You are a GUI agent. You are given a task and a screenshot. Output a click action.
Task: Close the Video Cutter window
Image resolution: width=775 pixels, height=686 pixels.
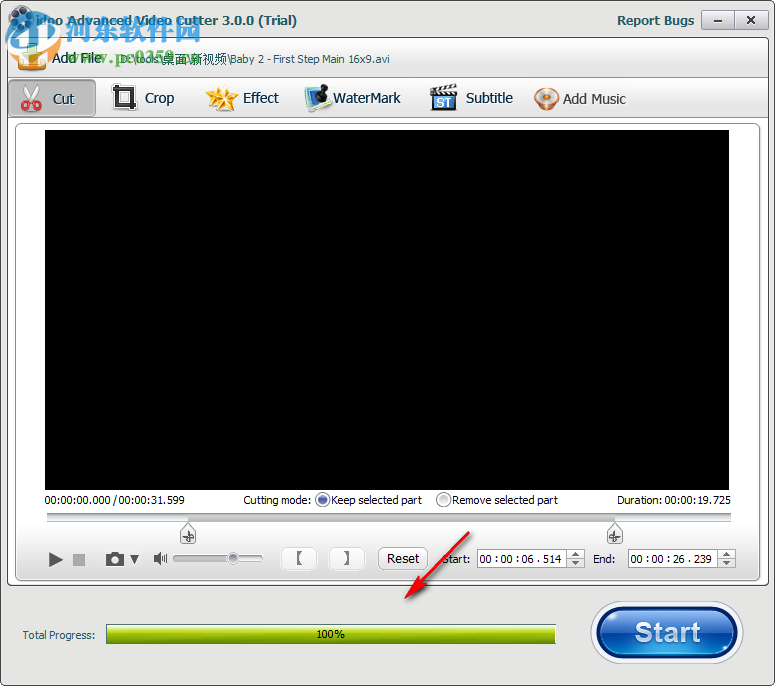tap(751, 20)
